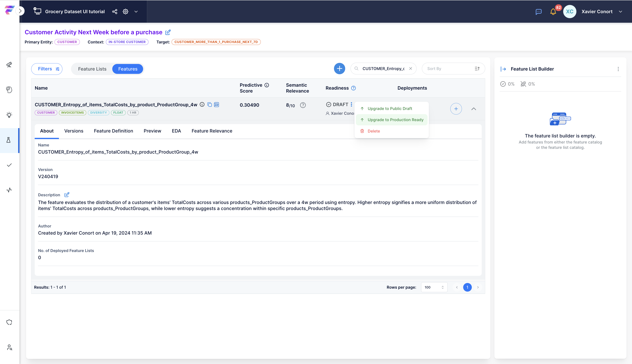The image size is (632, 364).
Task: Open the Feature Relevance tab
Action: click(x=212, y=131)
